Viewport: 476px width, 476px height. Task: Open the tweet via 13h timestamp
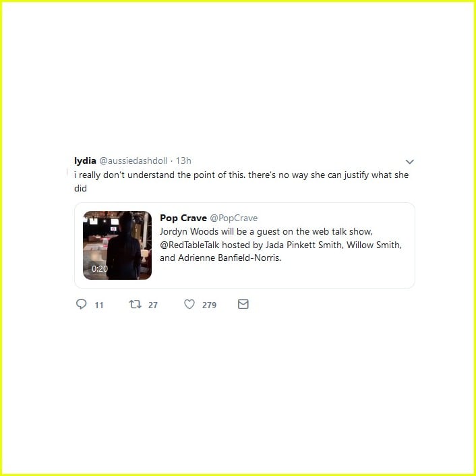(x=183, y=160)
